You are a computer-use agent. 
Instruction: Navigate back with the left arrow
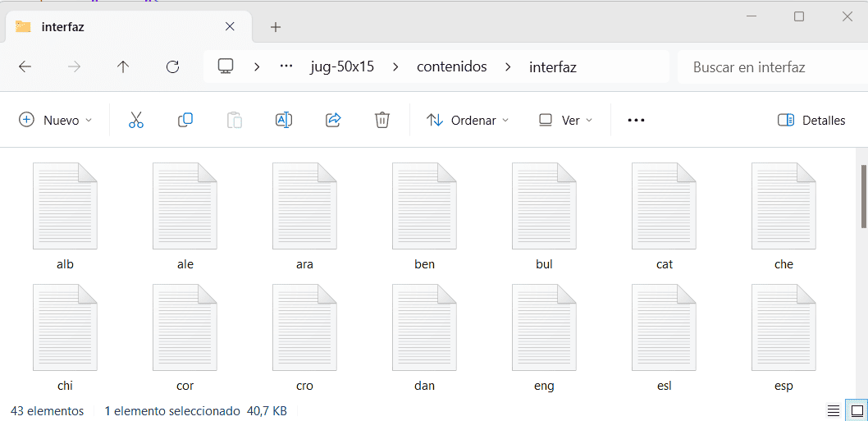click(25, 67)
